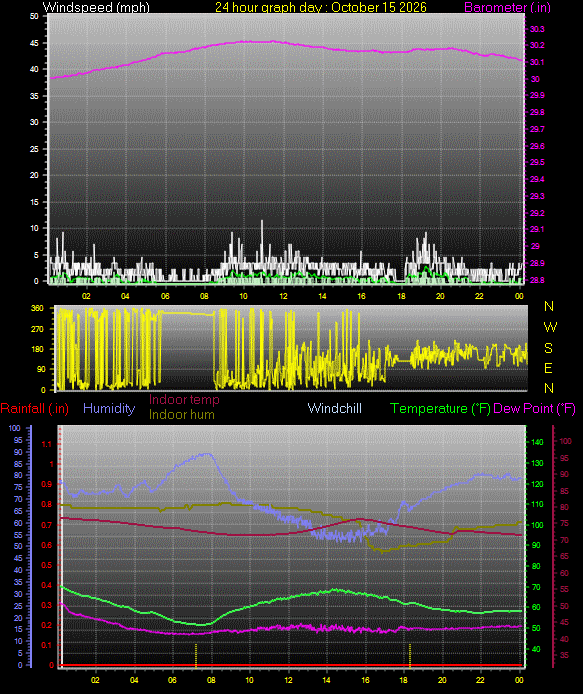The width and height of the screenshot is (583, 694).
Task: Click the 180 label on the wind direction axis
Action: click(x=38, y=349)
